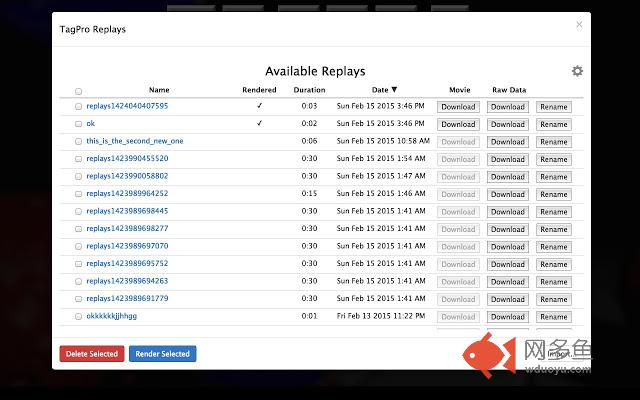This screenshot has height=400, width=640.
Task: Rename the okkkkkkjjhhgg replay
Action: (x=553, y=316)
